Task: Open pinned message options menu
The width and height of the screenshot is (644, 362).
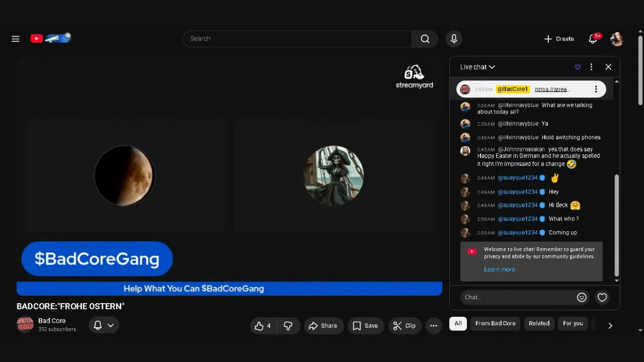Action: [596, 89]
